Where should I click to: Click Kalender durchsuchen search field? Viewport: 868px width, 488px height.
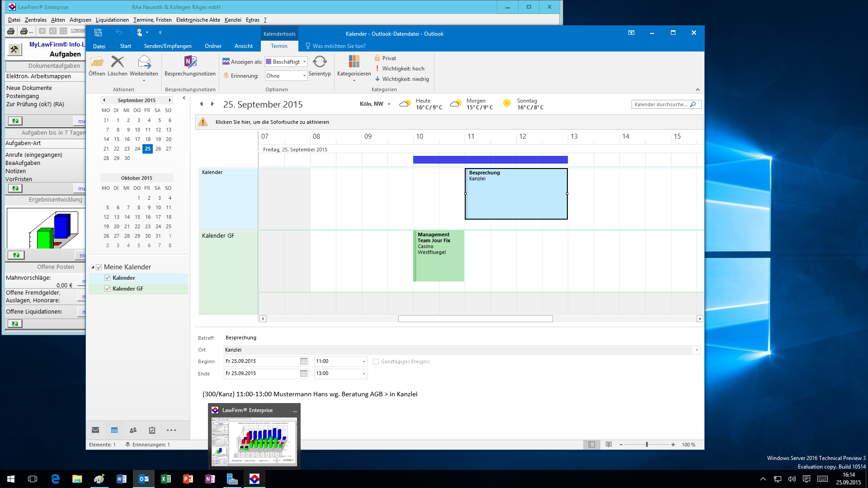click(661, 104)
